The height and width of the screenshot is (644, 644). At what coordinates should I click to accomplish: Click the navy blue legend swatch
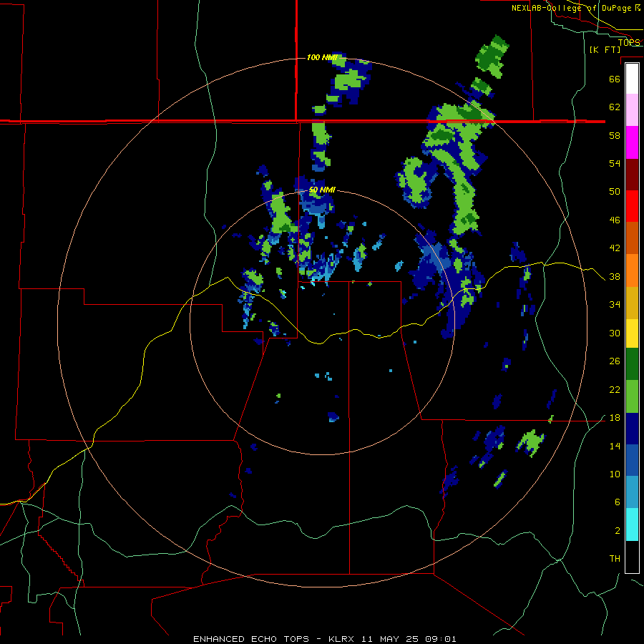pos(632,429)
